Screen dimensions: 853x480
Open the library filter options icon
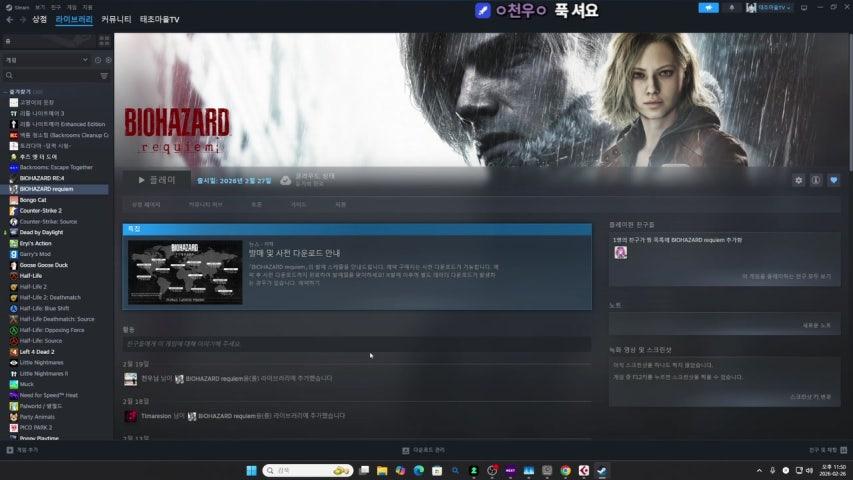[104, 76]
